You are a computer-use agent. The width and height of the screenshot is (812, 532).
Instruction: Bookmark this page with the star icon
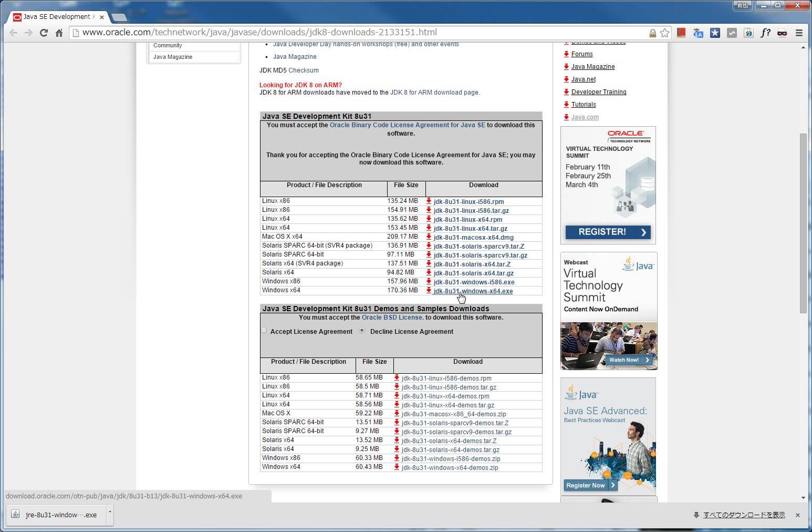tap(664, 33)
